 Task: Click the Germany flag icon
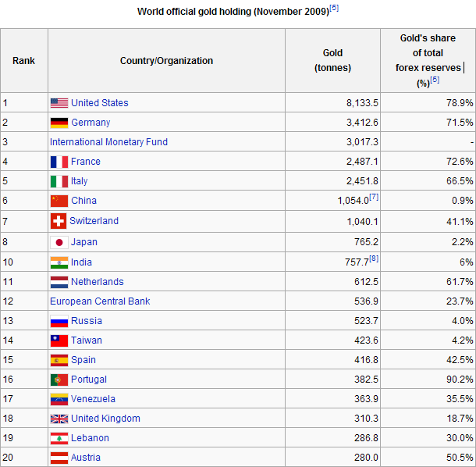coord(59,123)
